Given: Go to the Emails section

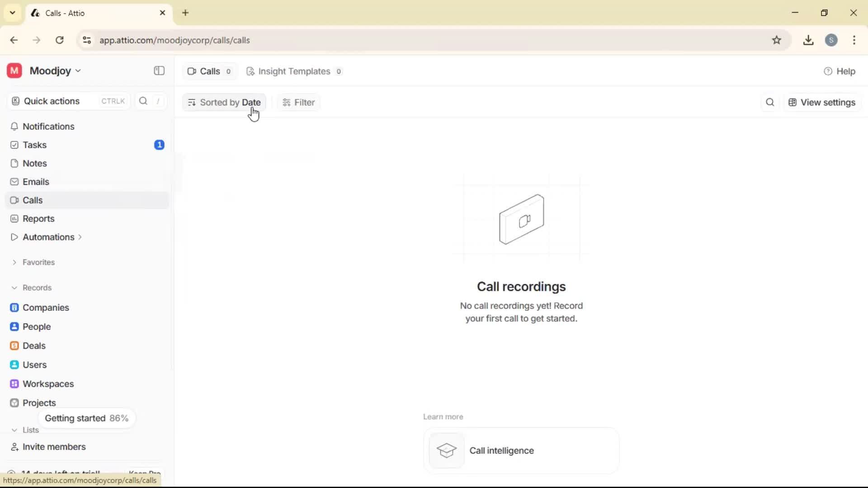Looking at the screenshot, I should tap(36, 182).
